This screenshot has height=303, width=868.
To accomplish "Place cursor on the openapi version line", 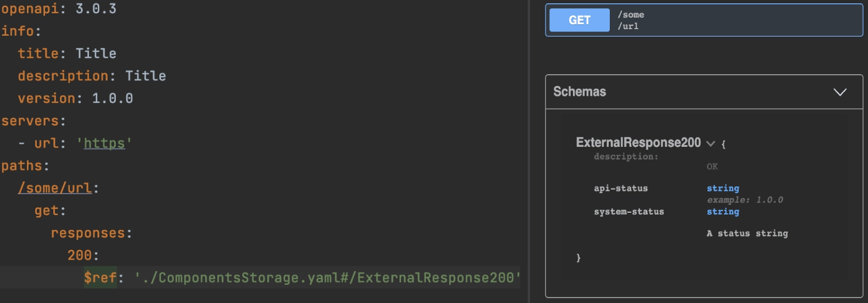I will [59, 9].
